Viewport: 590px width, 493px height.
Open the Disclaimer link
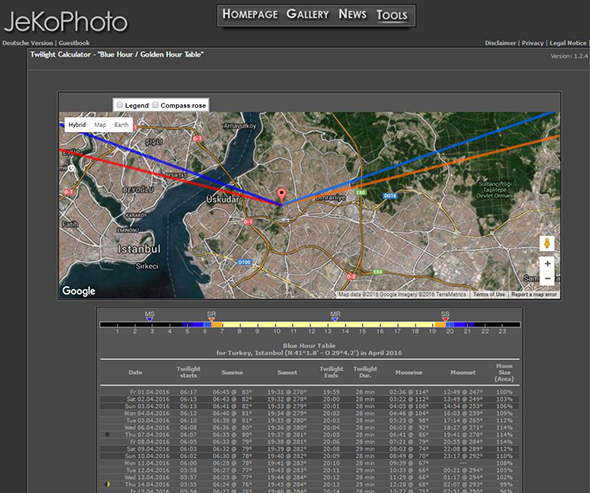coord(500,43)
